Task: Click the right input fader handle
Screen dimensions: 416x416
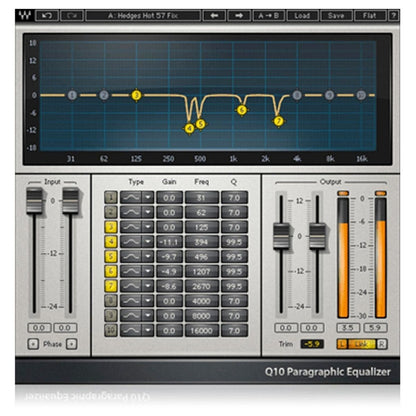Action: pyautogui.click(x=70, y=201)
